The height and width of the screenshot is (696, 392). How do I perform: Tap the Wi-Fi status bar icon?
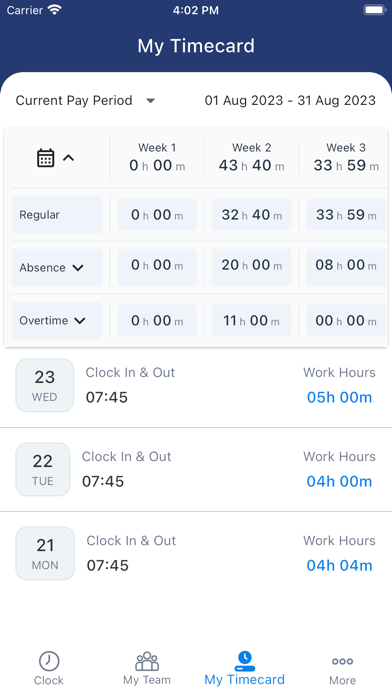(x=55, y=10)
